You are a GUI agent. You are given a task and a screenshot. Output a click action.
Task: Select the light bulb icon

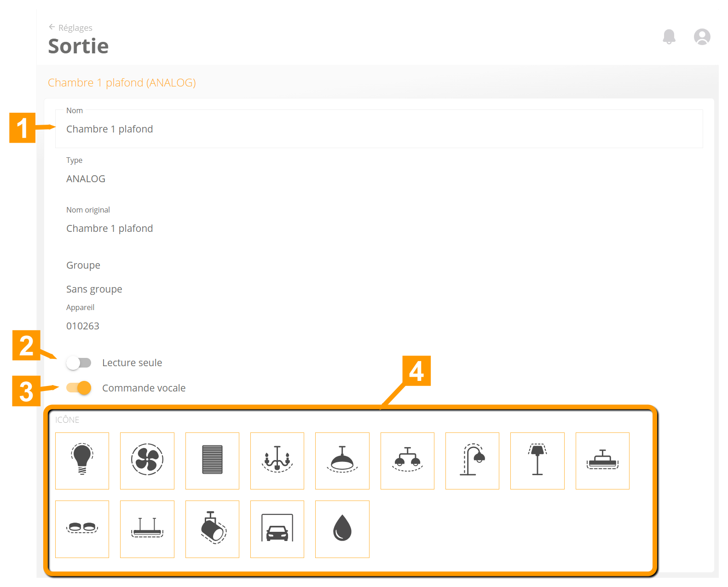click(x=82, y=460)
